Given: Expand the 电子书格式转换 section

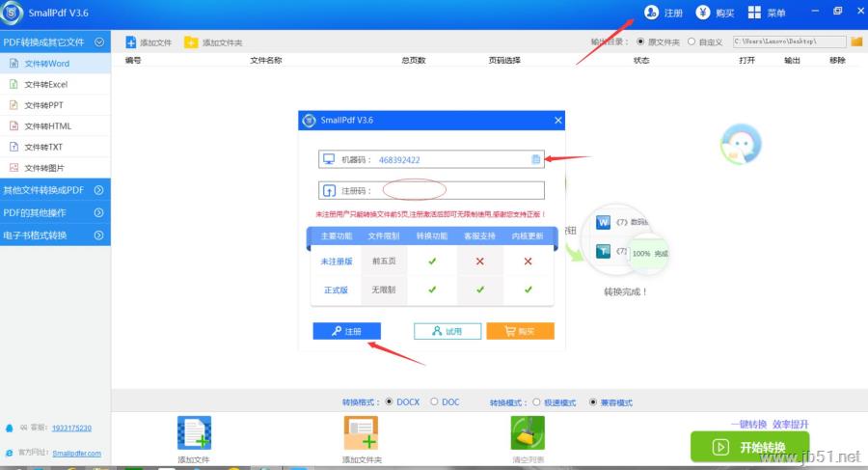Looking at the screenshot, I should (x=55, y=235).
